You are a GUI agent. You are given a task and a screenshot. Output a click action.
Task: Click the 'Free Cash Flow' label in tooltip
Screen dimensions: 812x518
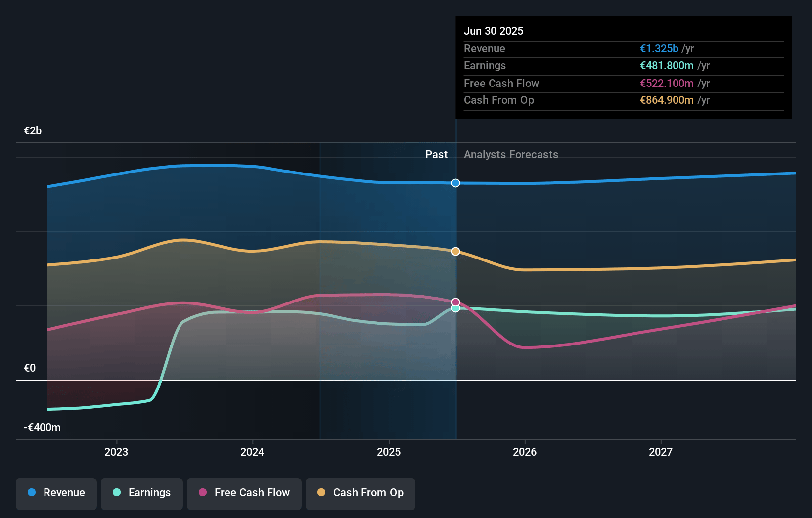tap(501, 83)
